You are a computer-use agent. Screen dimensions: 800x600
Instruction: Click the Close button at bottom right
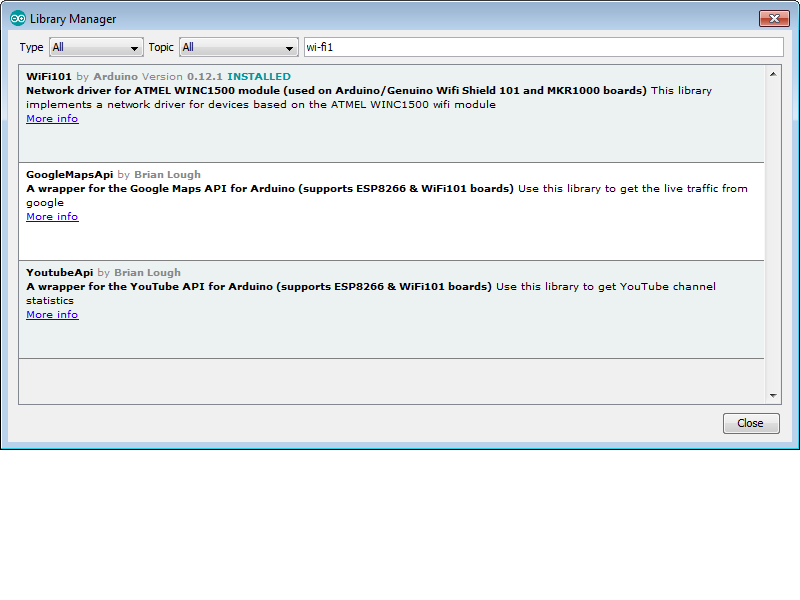pyautogui.click(x=751, y=423)
